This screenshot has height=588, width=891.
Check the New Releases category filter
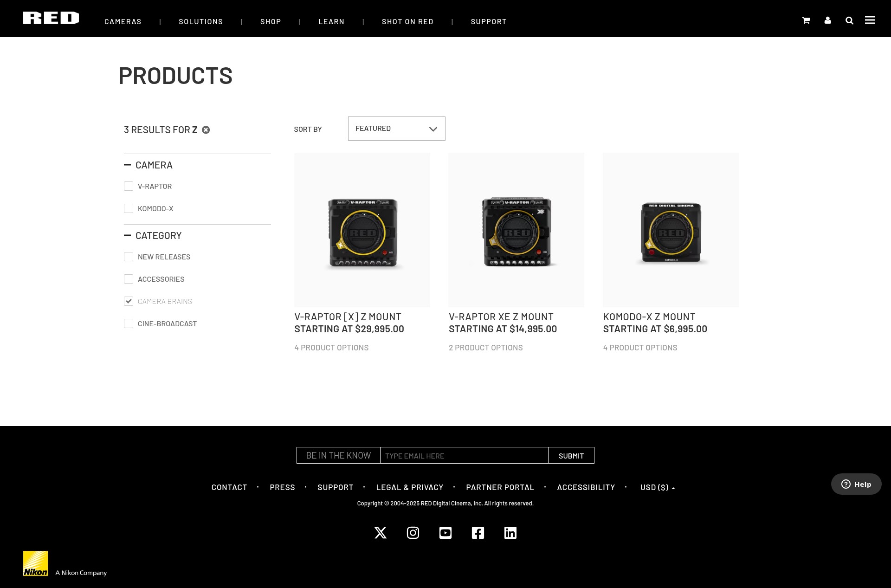129,257
